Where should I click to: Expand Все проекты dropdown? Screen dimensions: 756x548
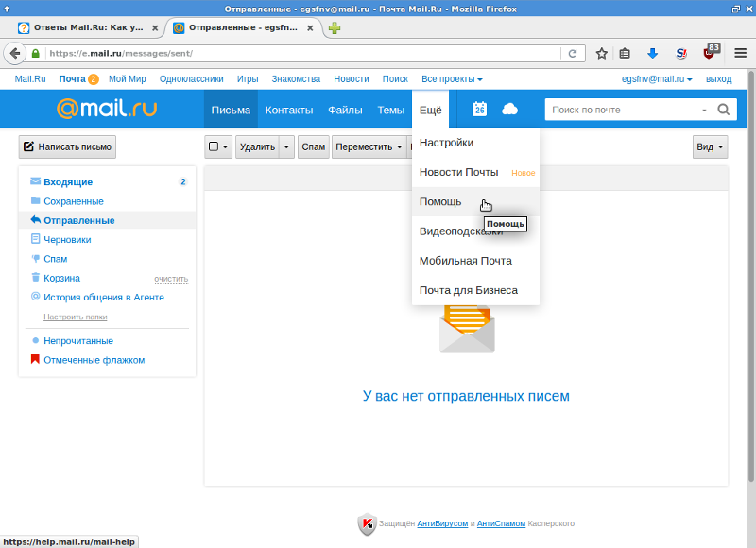pos(452,79)
